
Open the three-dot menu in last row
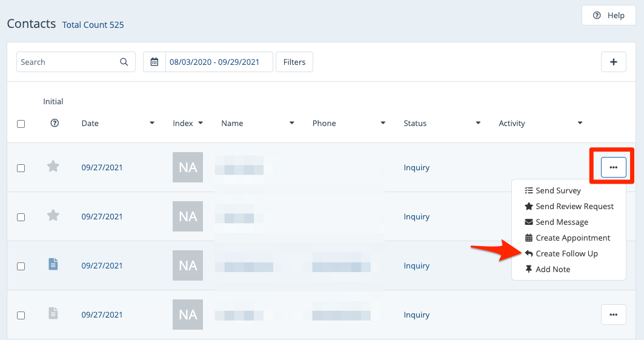pos(613,315)
